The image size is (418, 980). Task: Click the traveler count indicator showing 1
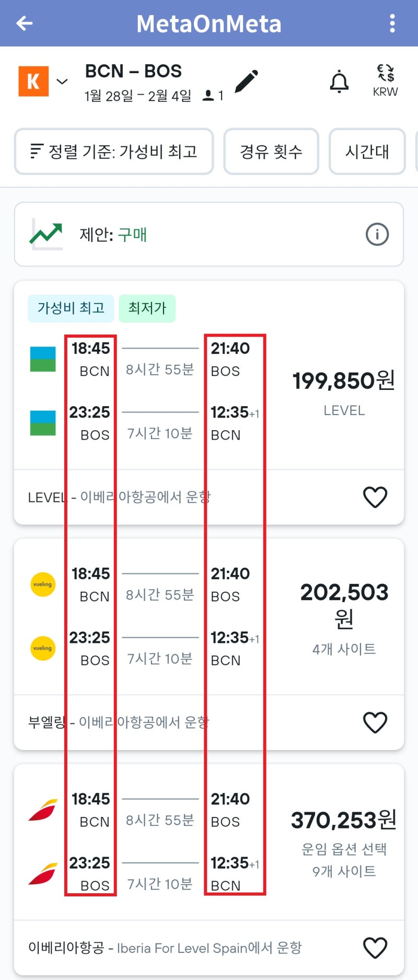point(214,96)
